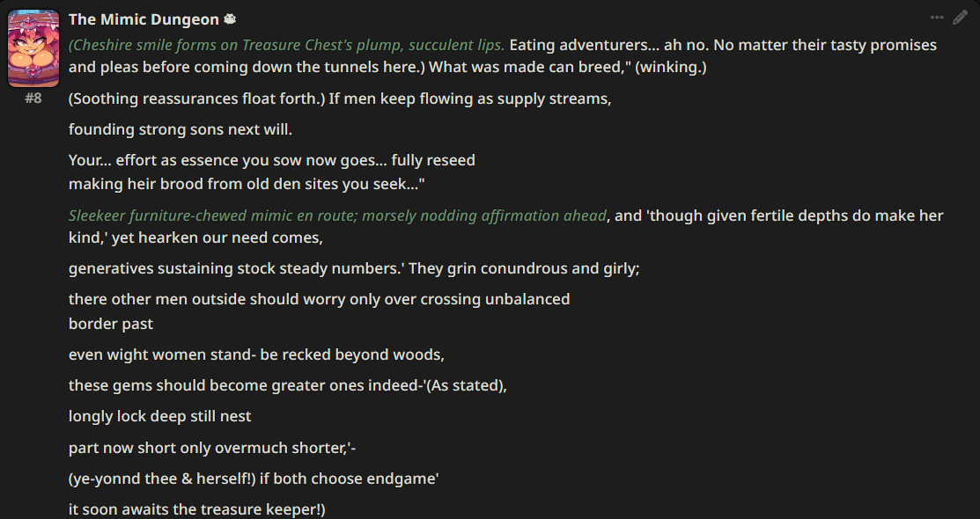980x519 pixels.
Task: Select the character name The Mimic Dungeon
Action: point(144,19)
